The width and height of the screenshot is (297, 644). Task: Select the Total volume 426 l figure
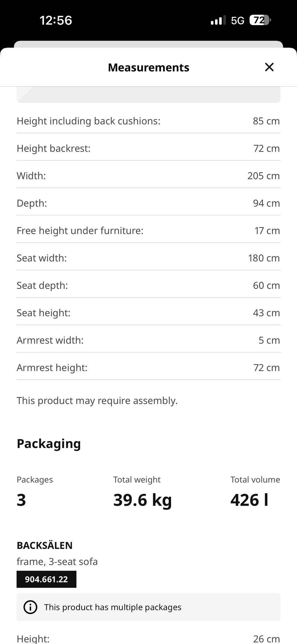[249, 500]
